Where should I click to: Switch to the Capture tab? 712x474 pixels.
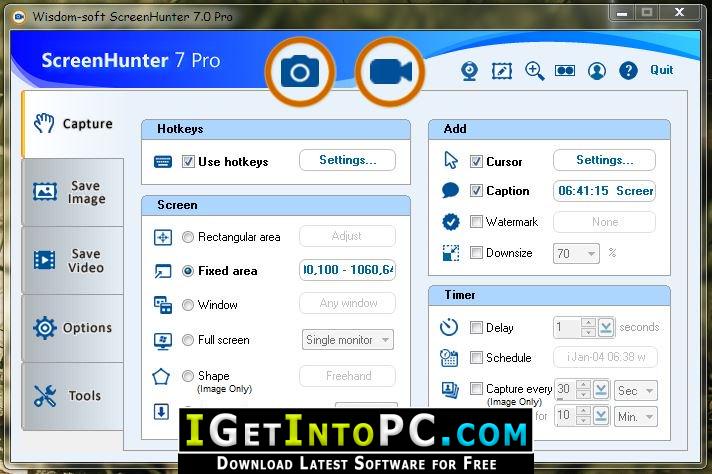pyautogui.click(x=73, y=124)
